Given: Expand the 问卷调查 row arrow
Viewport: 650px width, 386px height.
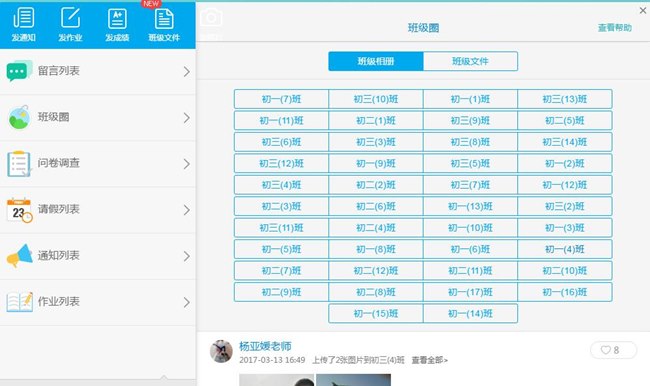Looking at the screenshot, I should coord(187,164).
